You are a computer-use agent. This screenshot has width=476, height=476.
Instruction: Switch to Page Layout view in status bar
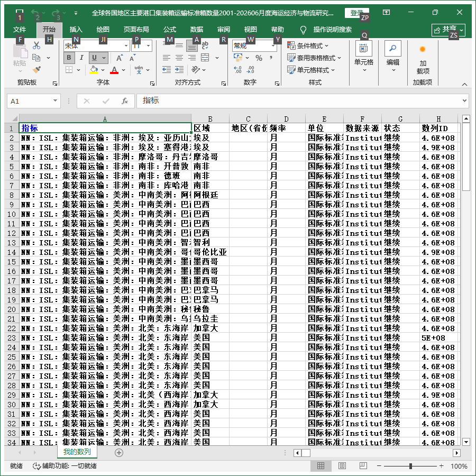coord(342,465)
